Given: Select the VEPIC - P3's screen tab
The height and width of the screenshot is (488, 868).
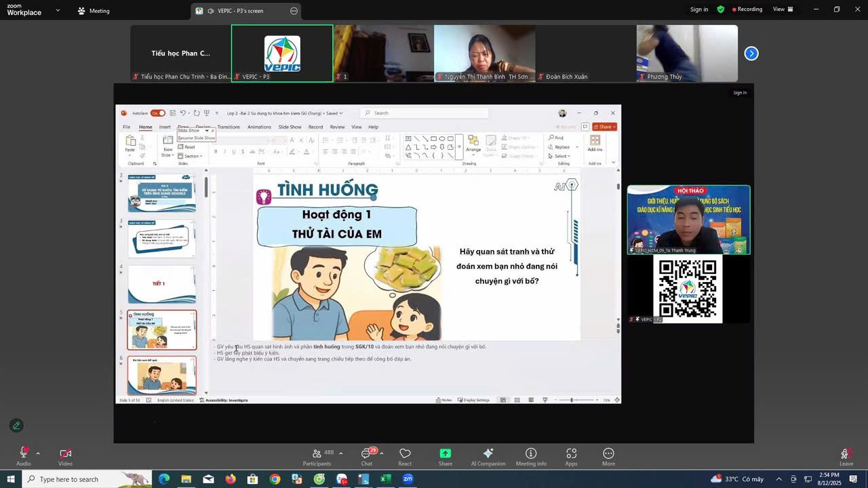Looking at the screenshot, I should pos(239,11).
